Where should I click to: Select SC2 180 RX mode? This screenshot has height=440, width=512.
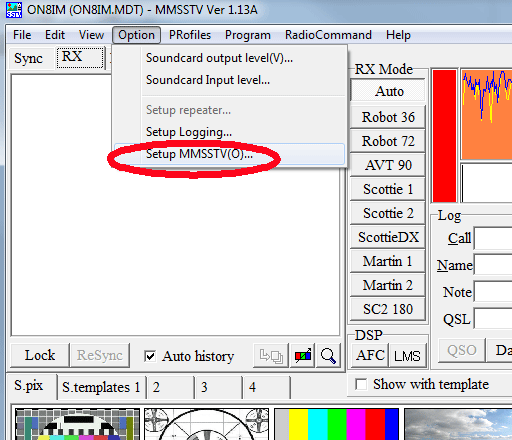(x=388, y=309)
